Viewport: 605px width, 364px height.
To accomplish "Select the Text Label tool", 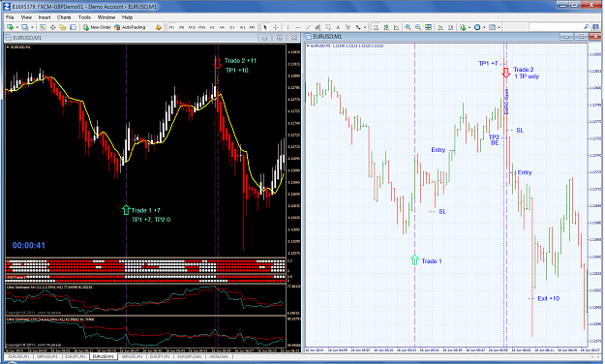I will [x=348, y=27].
